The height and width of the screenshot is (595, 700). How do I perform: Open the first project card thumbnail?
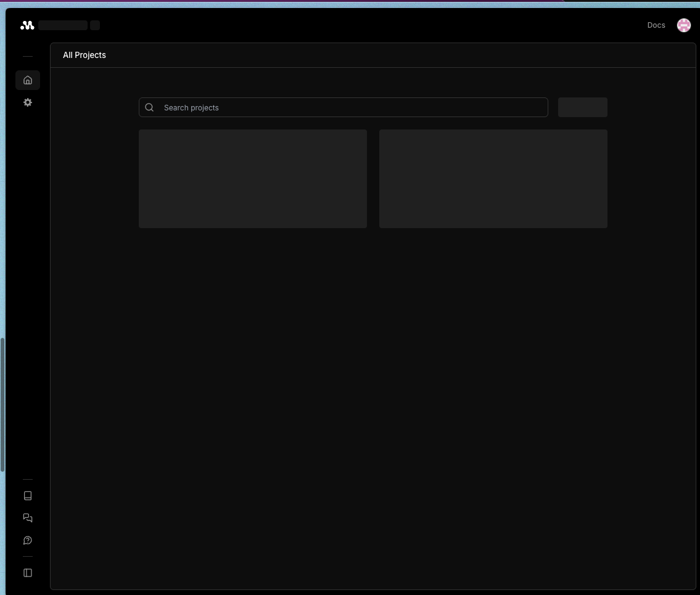(x=252, y=178)
